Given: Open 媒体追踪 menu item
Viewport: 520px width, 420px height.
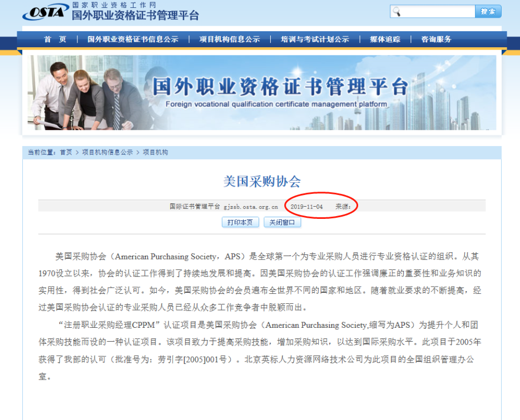Looking at the screenshot, I should coord(385,39).
